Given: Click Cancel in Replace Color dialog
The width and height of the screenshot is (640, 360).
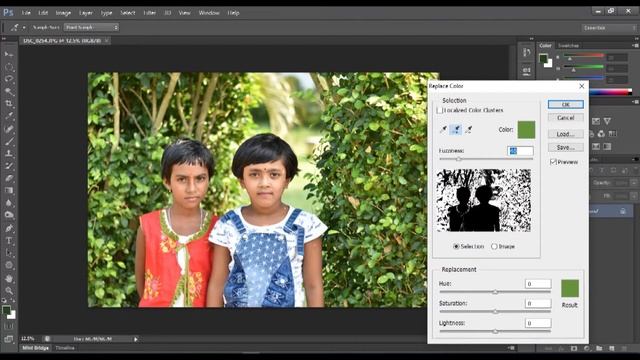Looking at the screenshot, I should point(566,118).
